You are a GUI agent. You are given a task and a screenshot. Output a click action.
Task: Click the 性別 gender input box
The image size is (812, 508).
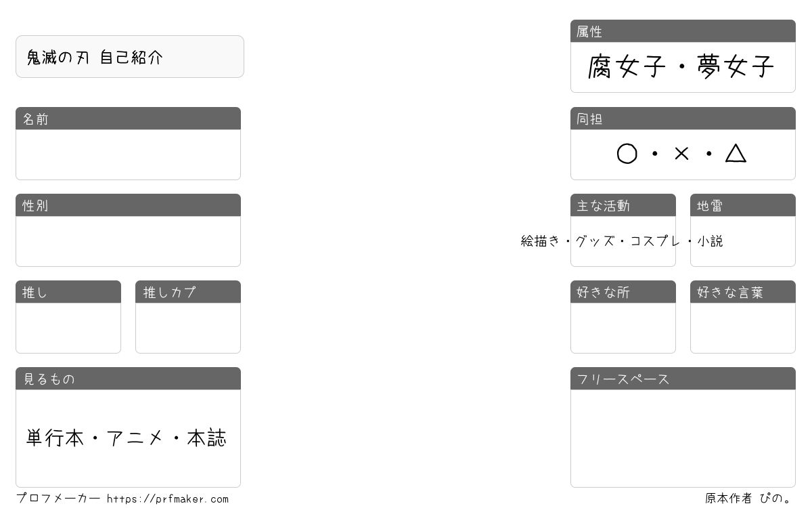click(x=128, y=241)
